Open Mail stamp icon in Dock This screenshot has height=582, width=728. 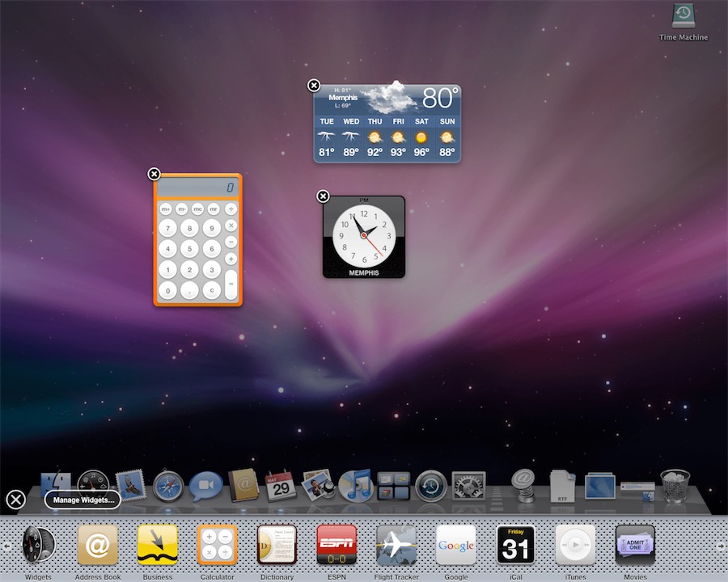pyautogui.click(x=130, y=486)
